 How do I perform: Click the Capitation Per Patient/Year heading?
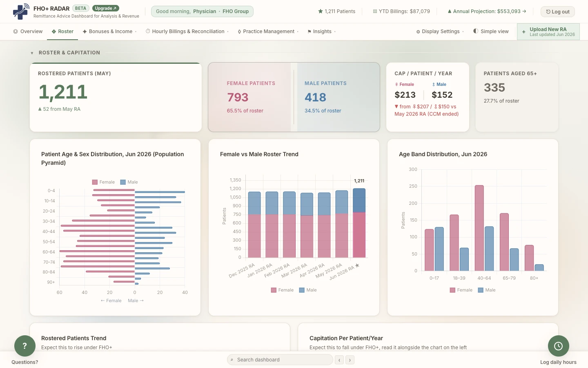click(346, 338)
